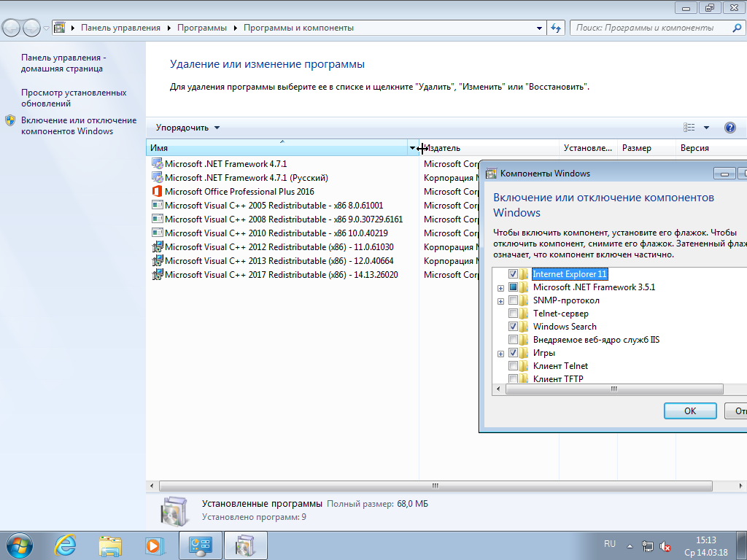
Task: Open the Windows Start button
Action: coord(20,545)
